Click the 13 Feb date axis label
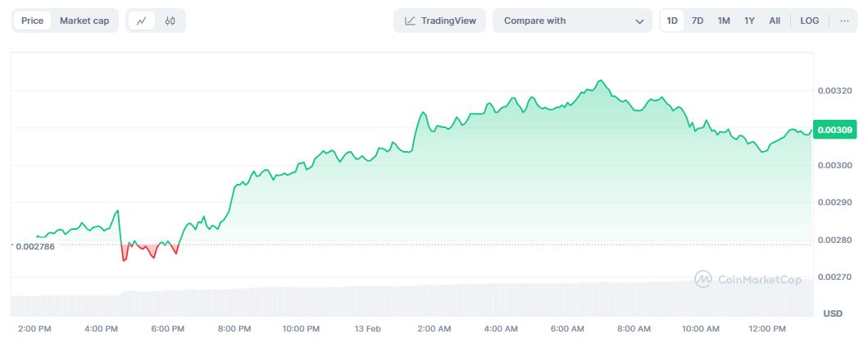Image resolution: width=868 pixels, height=348 pixels. point(366,328)
